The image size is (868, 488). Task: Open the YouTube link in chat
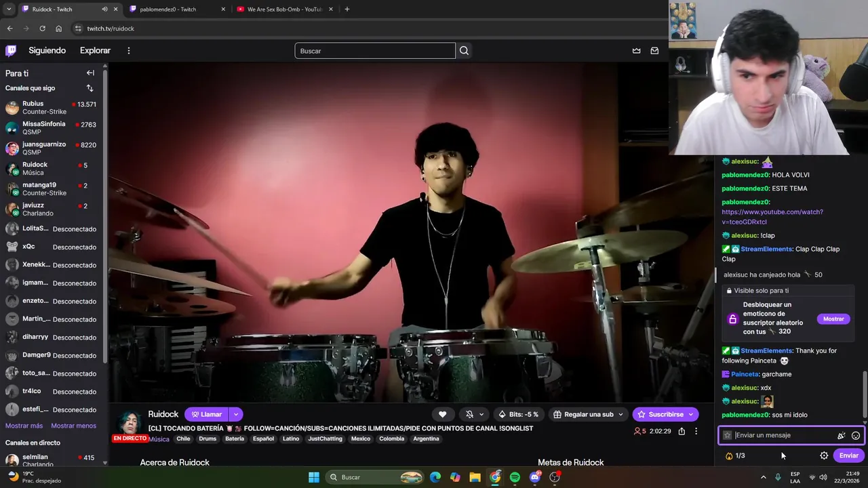tap(772, 217)
